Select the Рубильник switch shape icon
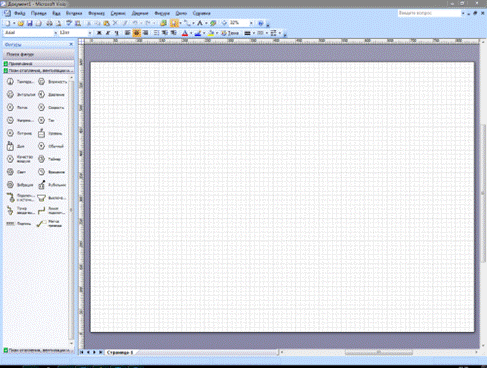487x368 pixels. [x=41, y=185]
